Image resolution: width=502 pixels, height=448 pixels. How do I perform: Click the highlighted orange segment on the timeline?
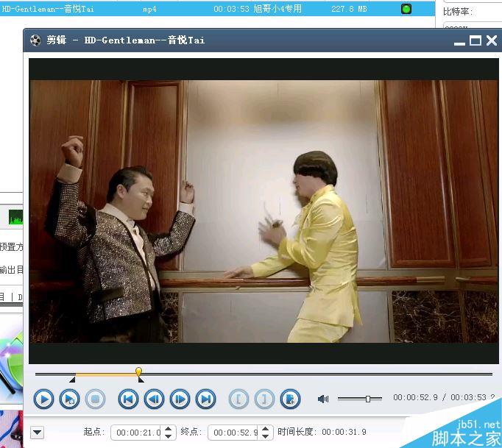(x=106, y=374)
